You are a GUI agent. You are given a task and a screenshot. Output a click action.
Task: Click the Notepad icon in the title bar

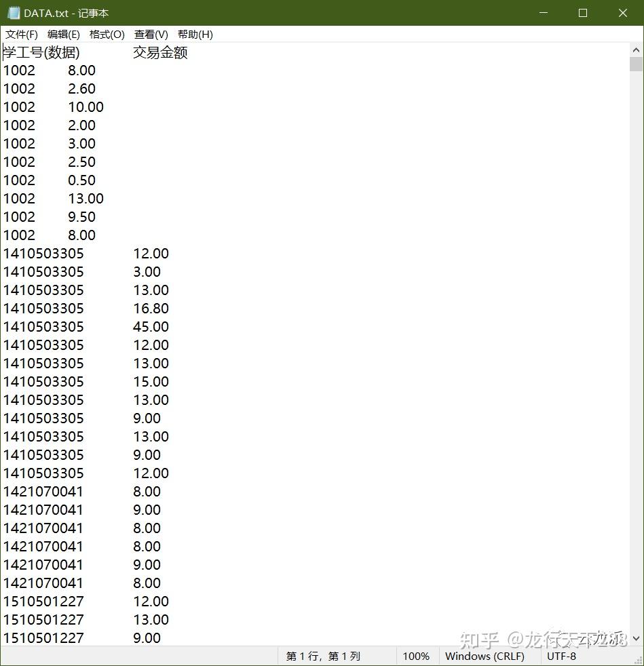click(x=12, y=12)
